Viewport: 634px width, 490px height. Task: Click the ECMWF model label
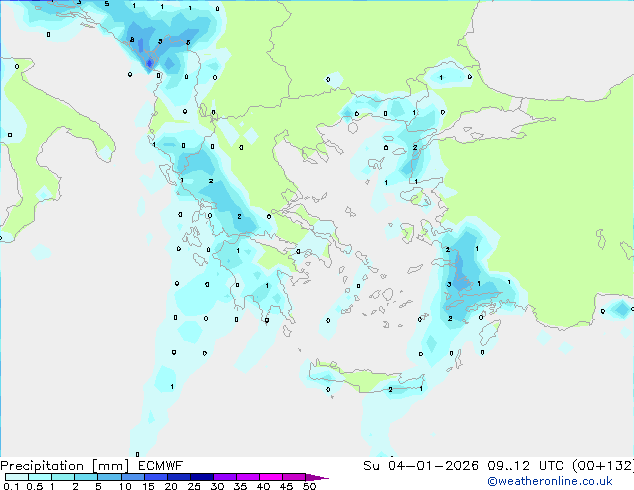coord(161,466)
